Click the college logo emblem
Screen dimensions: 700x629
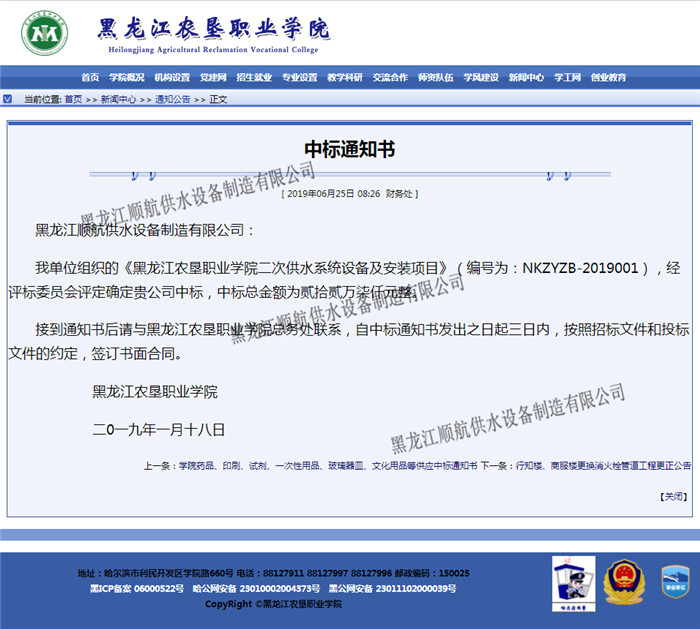tap(45, 34)
